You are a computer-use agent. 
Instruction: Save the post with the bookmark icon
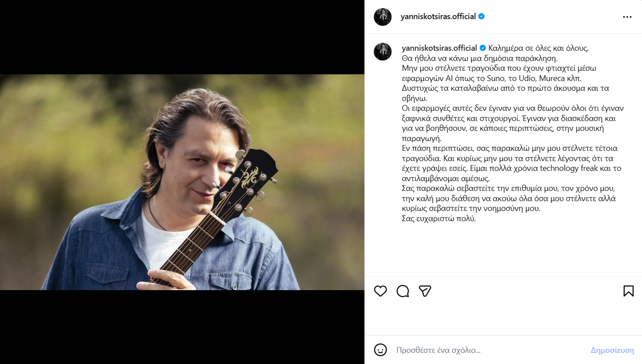coord(628,291)
